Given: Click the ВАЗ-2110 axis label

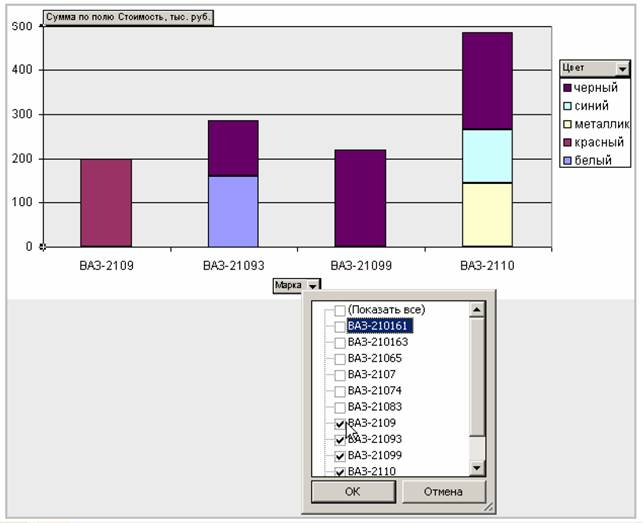Looking at the screenshot, I should (x=487, y=266).
